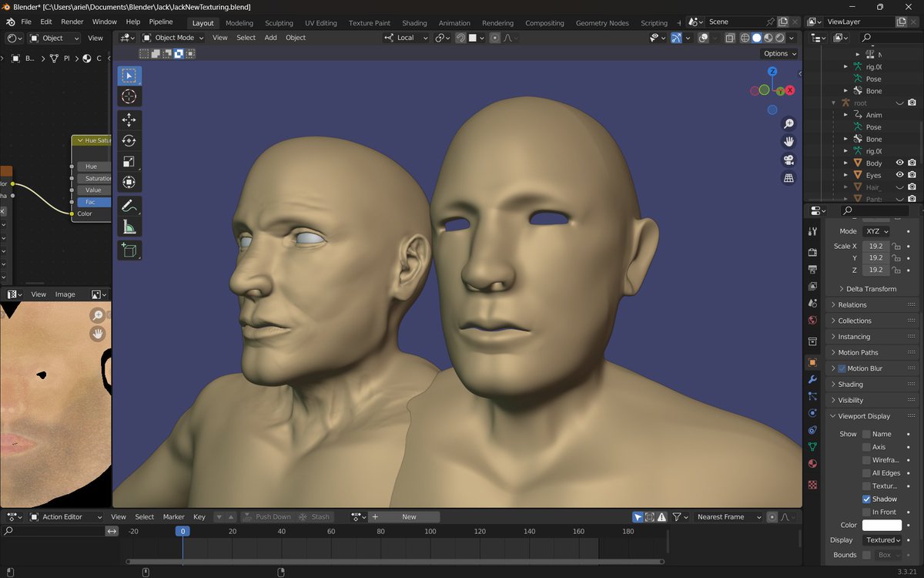
Task: Click the white viewport Color swatch
Action: (x=882, y=526)
